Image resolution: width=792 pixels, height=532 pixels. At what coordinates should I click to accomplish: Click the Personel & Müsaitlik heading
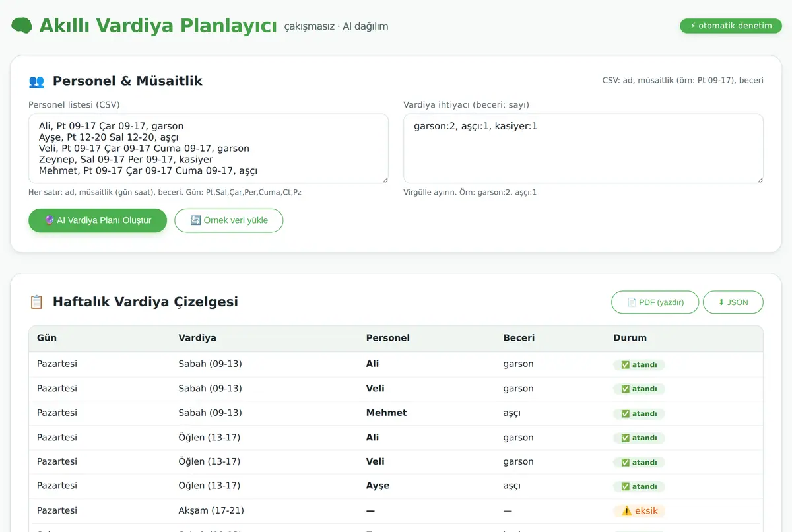click(x=127, y=81)
